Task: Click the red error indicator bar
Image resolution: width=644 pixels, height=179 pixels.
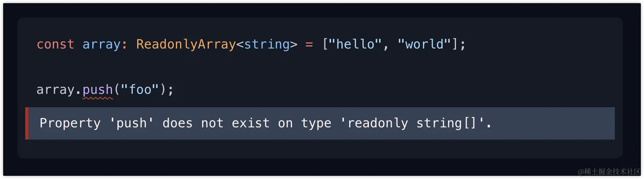Action: [27, 123]
